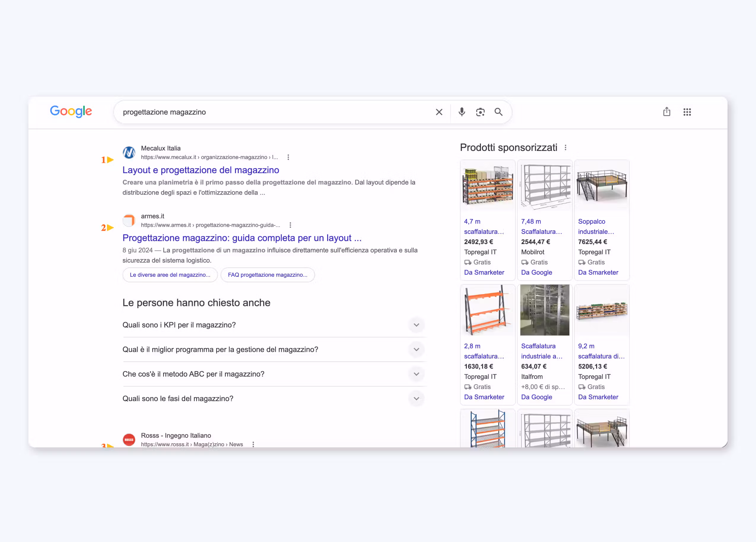Open 'Progettazione magazzino: guida completa' result
The image size is (756, 542).
(x=242, y=238)
